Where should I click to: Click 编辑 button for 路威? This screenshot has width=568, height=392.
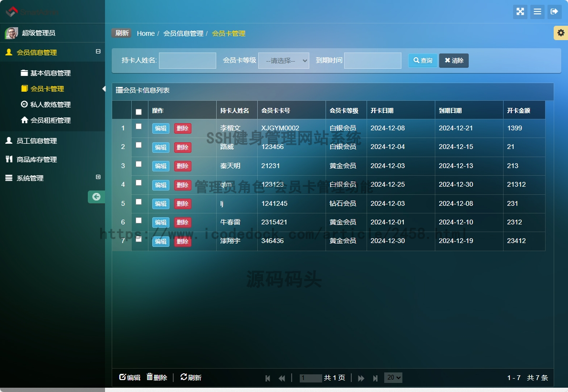(160, 148)
